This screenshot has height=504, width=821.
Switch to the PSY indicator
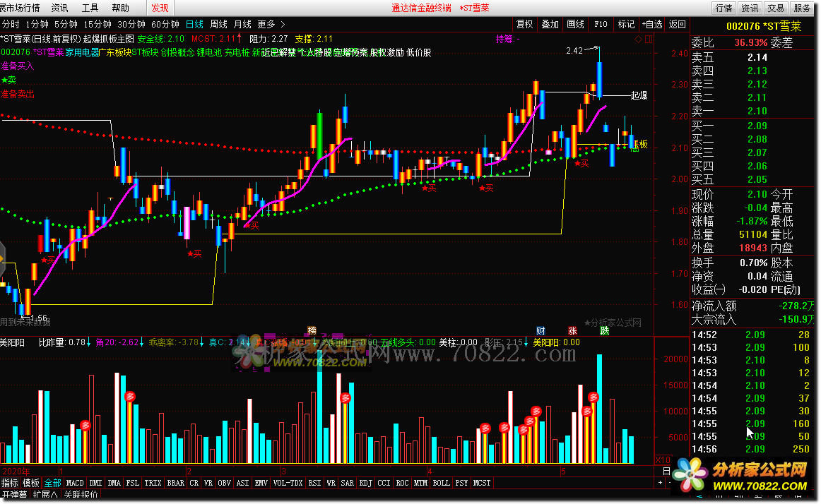462,483
